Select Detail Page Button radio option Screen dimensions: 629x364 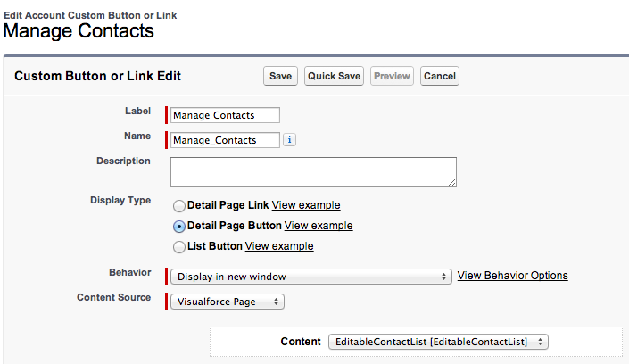[179, 227]
